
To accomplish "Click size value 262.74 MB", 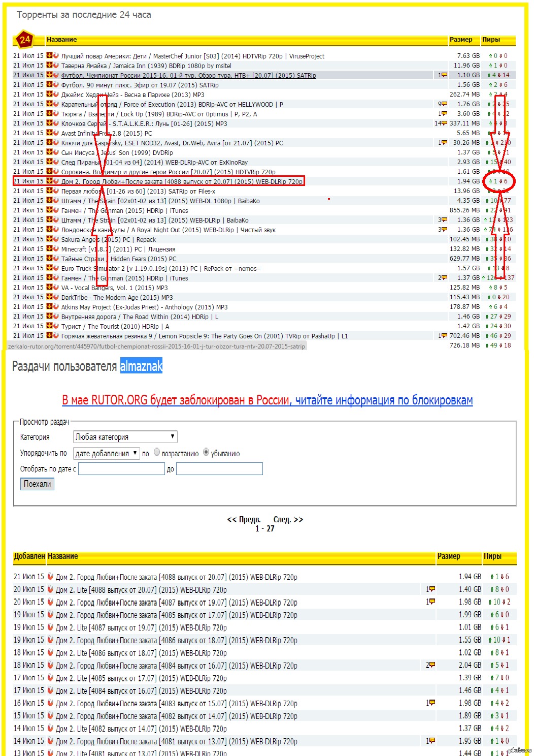I will (x=464, y=94).
